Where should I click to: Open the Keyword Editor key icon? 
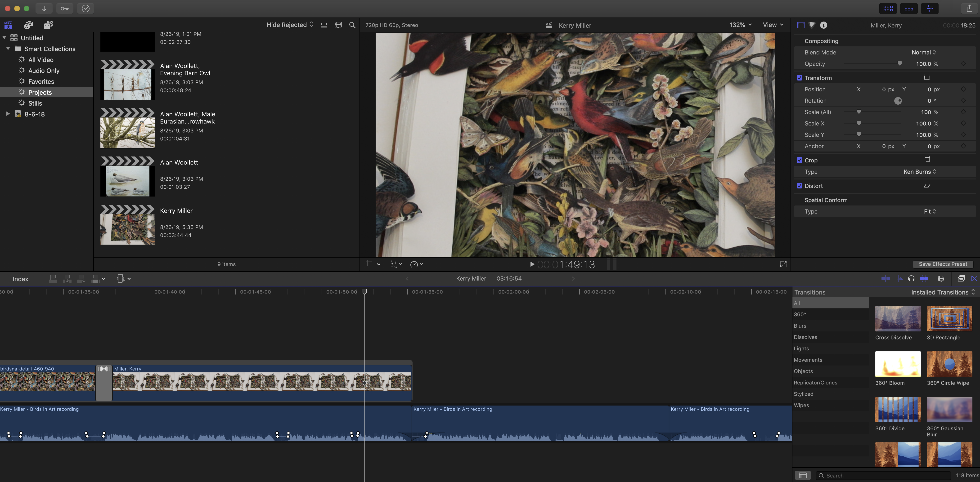point(65,8)
